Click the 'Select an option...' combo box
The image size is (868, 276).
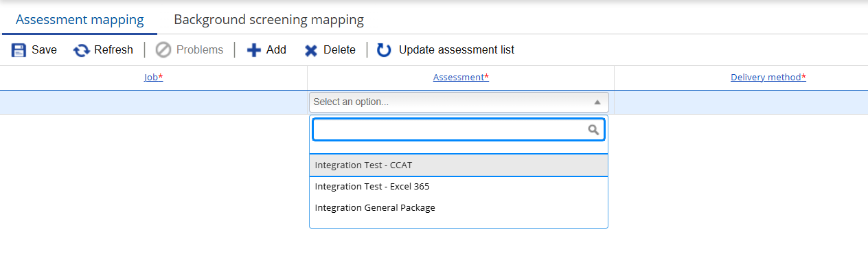pos(459,102)
